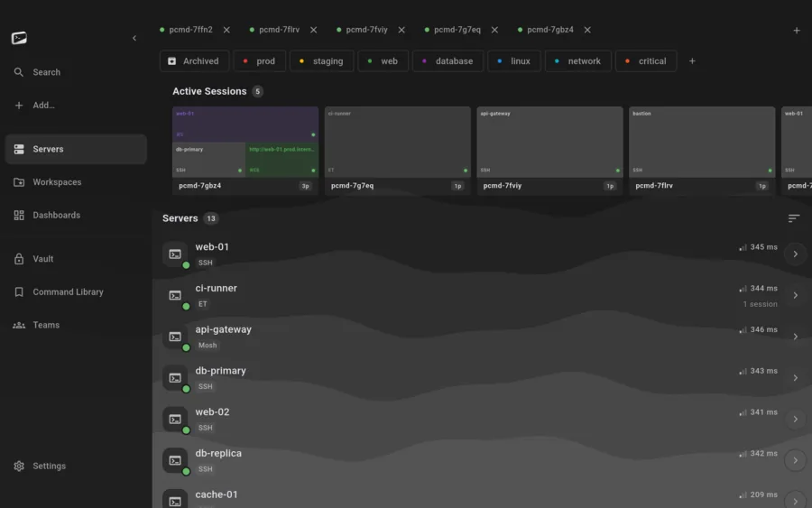This screenshot has width=812, height=508.
Task: Select the web-01 server name
Action: coord(212,247)
